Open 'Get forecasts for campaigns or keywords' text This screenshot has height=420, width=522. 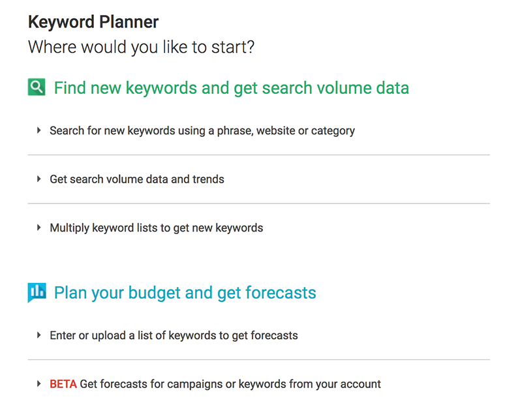coord(230,384)
